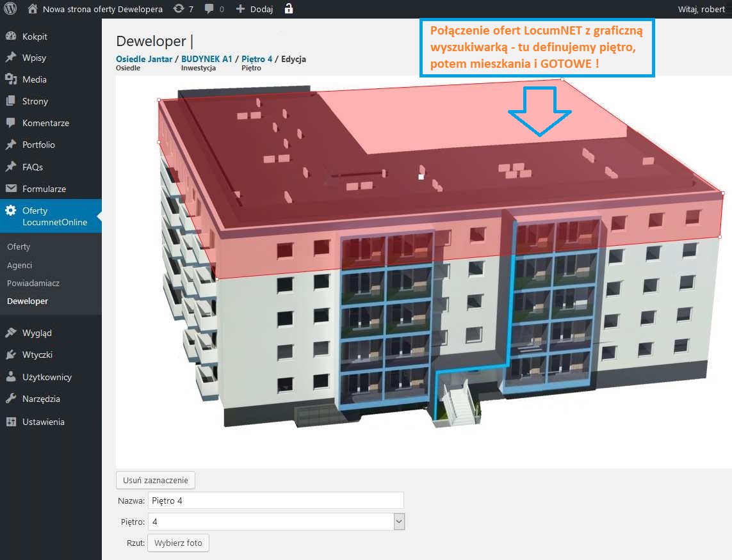Open the Witaj, robert user menu

(701, 9)
